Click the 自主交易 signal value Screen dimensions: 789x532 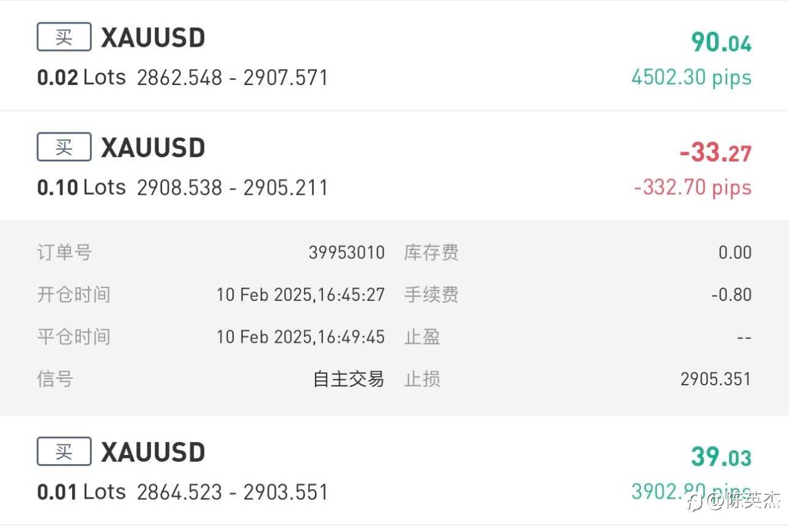[348, 379]
